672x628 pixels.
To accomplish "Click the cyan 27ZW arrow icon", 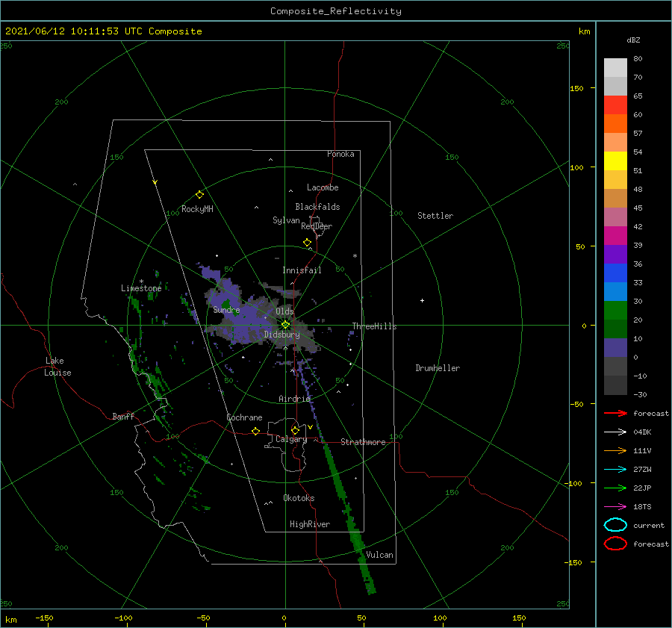I will coord(615,470).
